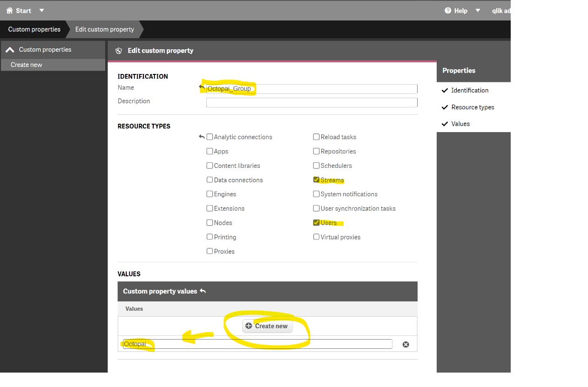Tick the Data connections checkbox
This screenshot has height=387, width=588.
pos(210,180)
